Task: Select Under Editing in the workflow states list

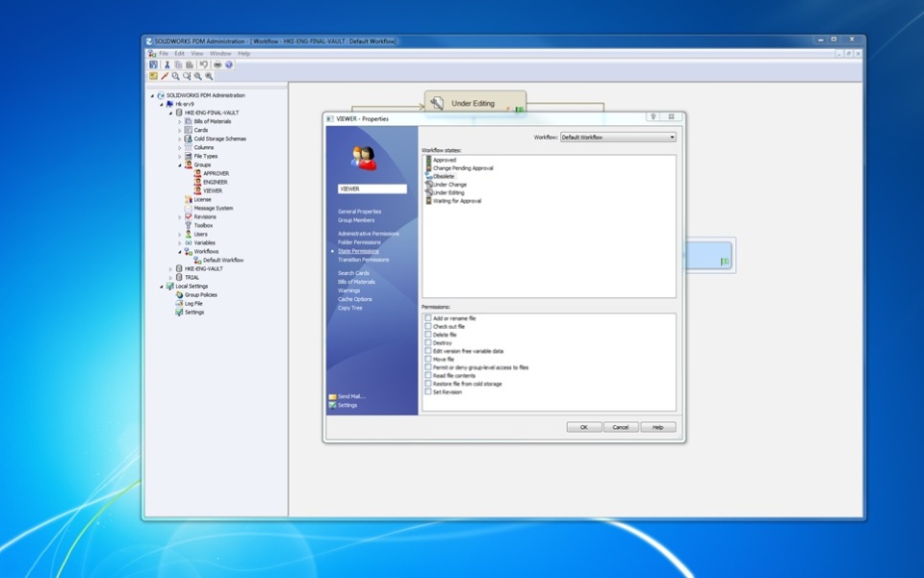Action: click(x=449, y=193)
